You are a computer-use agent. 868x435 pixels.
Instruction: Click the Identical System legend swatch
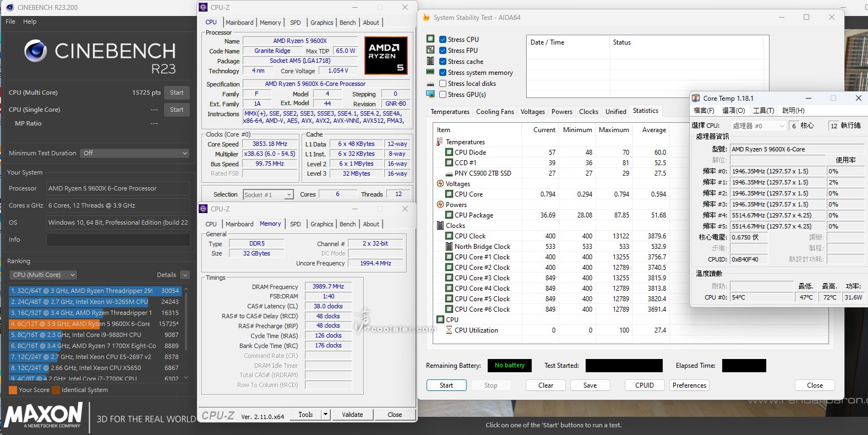click(56, 390)
